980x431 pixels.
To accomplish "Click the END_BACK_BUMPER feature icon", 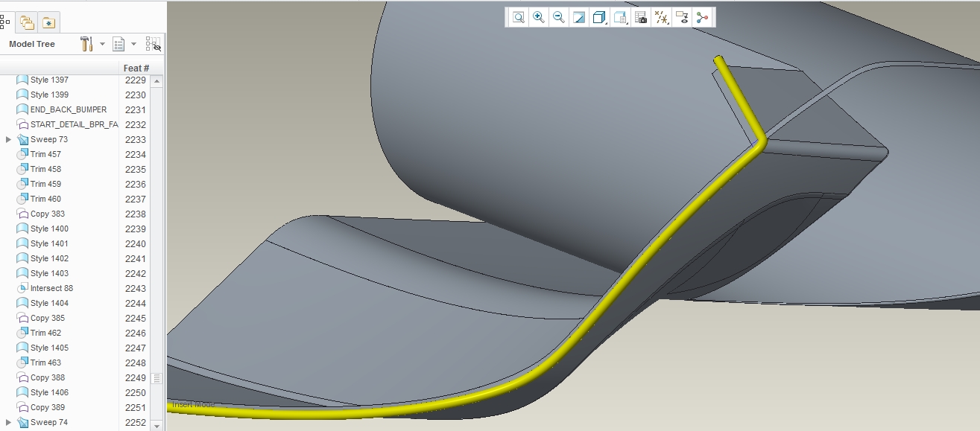I will coord(22,109).
